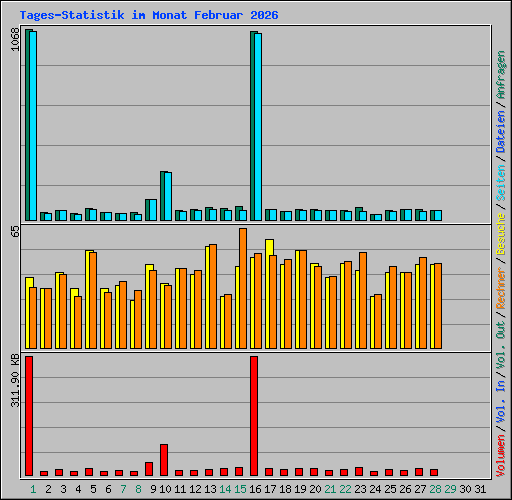This screenshot has width=512, height=500.
Task: Click day label 23 on the x-axis
Action: point(360,489)
